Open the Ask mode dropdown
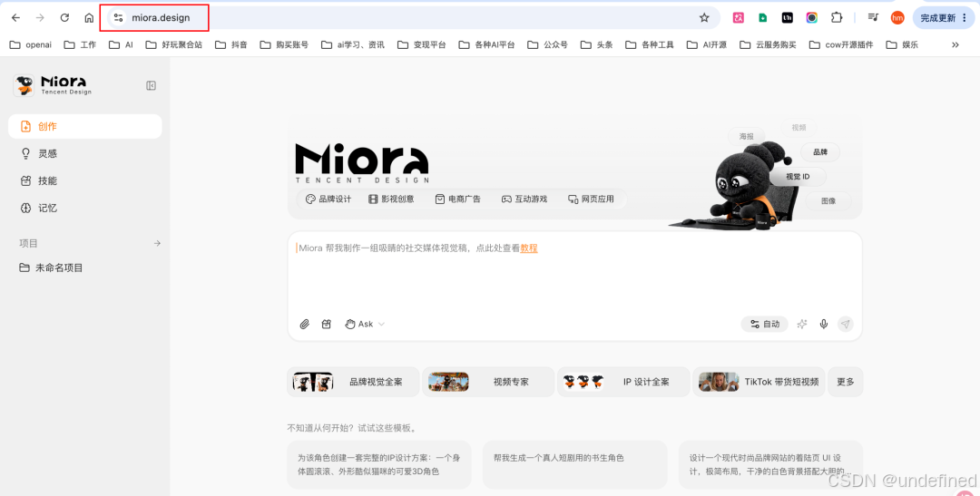Viewport: 980px width, 496px height. tap(365, 325)
